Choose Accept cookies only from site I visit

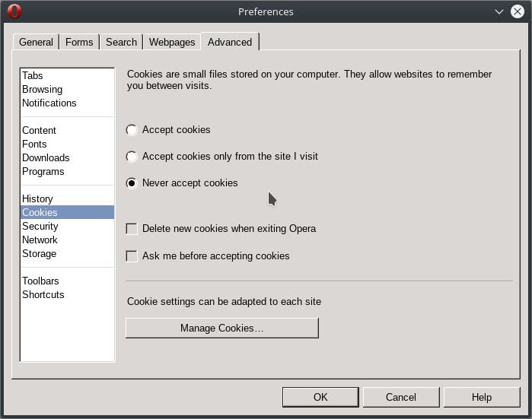tap(132, 157)
